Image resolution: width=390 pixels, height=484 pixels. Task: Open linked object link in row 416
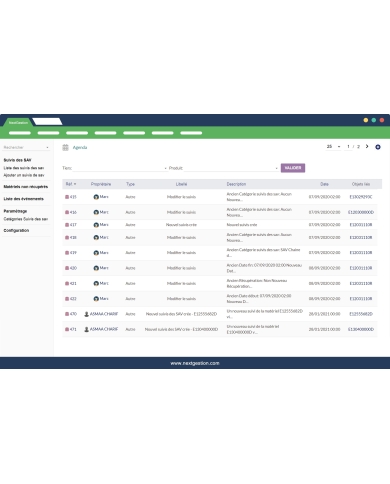pos(361,212)
